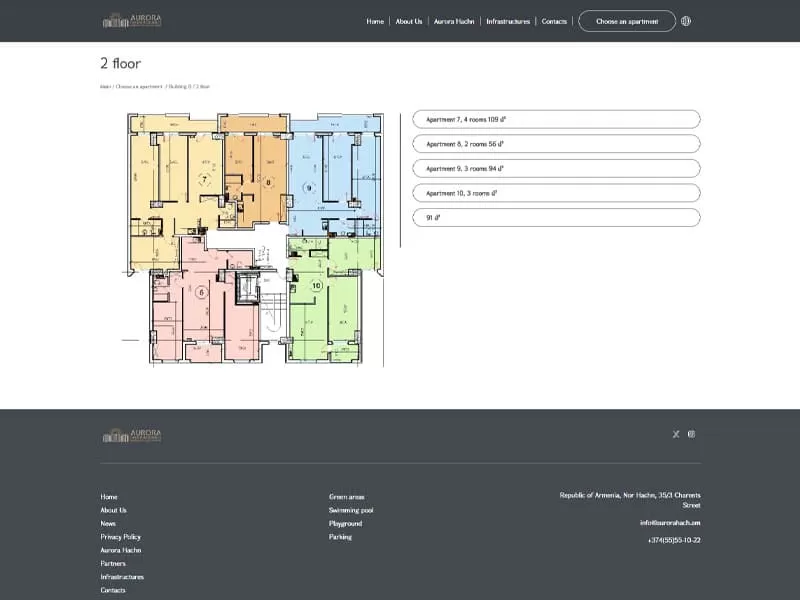Select apartment 9 on the floor plan
The image size is (800, 600).
tap(310, 185)
